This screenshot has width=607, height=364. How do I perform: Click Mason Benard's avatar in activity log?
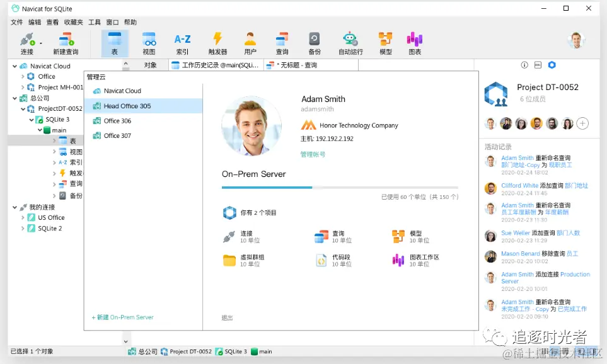(x=490, y=256)
